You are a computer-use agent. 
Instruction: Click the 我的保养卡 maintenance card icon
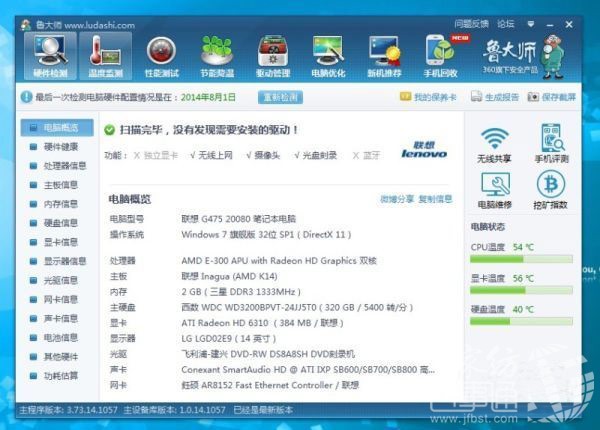pos(405,96)
